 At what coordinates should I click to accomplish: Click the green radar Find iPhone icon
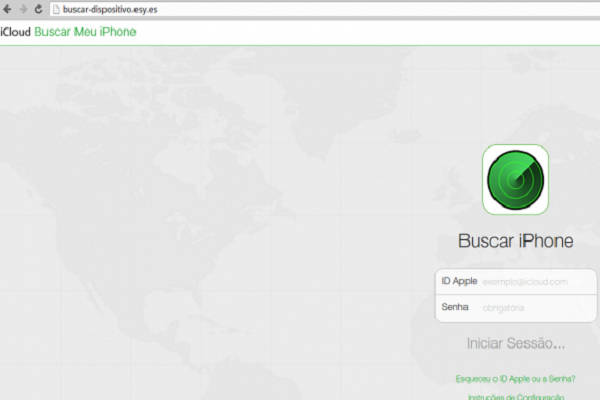pos(515,180)
